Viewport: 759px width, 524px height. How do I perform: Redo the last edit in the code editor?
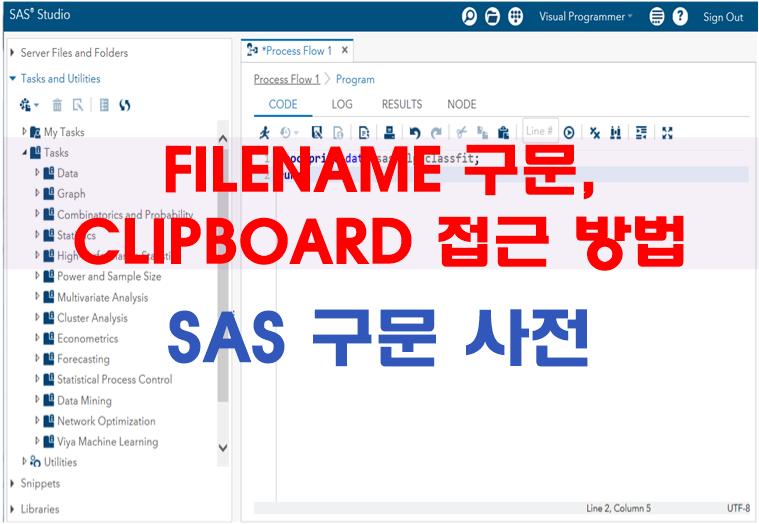tap(436, 133)
